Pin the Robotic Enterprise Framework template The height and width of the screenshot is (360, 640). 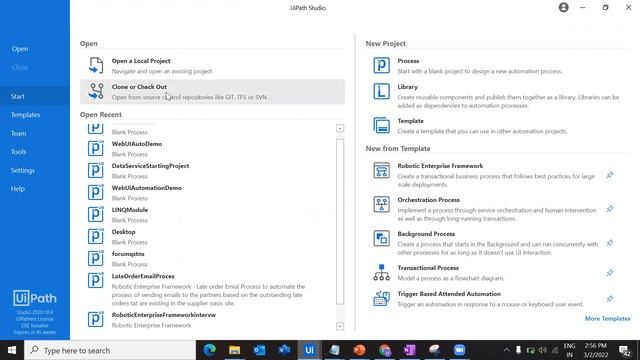click(609, 175)
